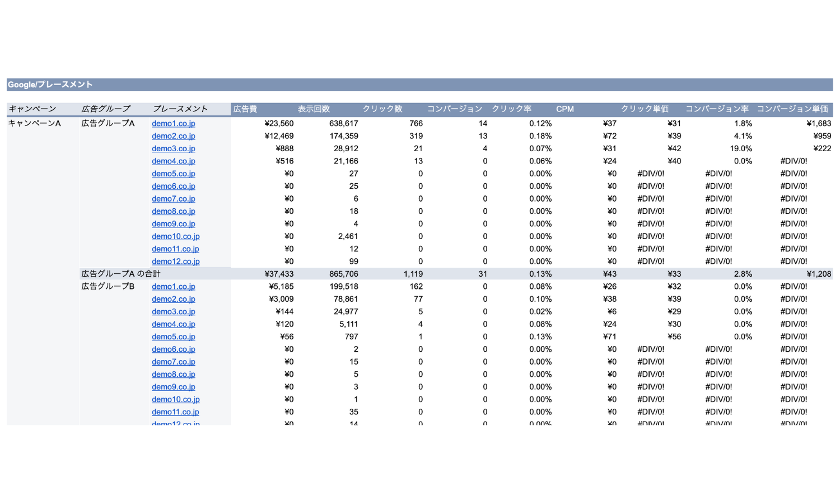Select the ¥1,208 subtotal conversion cost
The width and height of the screenshot is (840, 504).
point(819,274)
